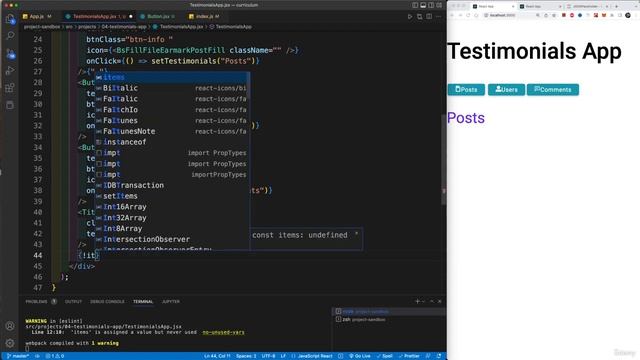Select the BiItalic suggestion
The image size is (640, 360).
[x=172, y=88]
